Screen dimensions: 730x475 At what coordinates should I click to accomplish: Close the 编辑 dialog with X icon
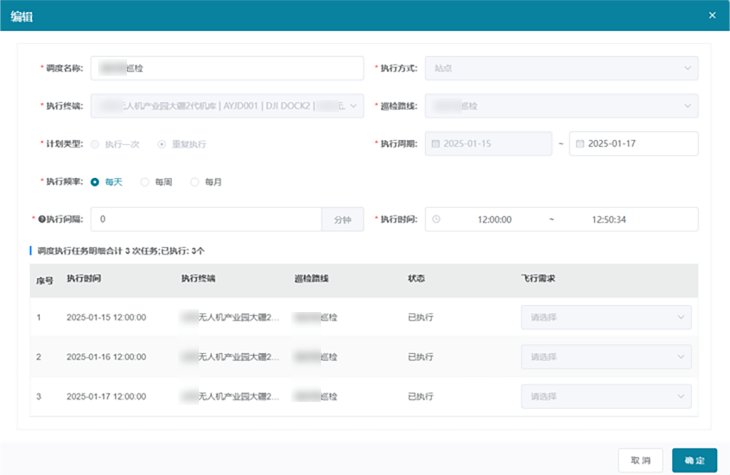712,15
